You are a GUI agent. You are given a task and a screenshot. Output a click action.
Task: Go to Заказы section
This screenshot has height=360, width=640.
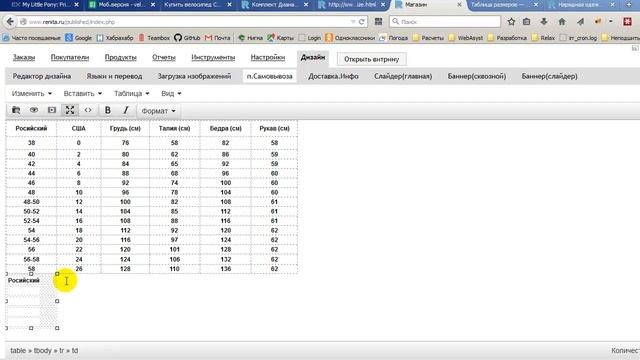tap(24, 58)
